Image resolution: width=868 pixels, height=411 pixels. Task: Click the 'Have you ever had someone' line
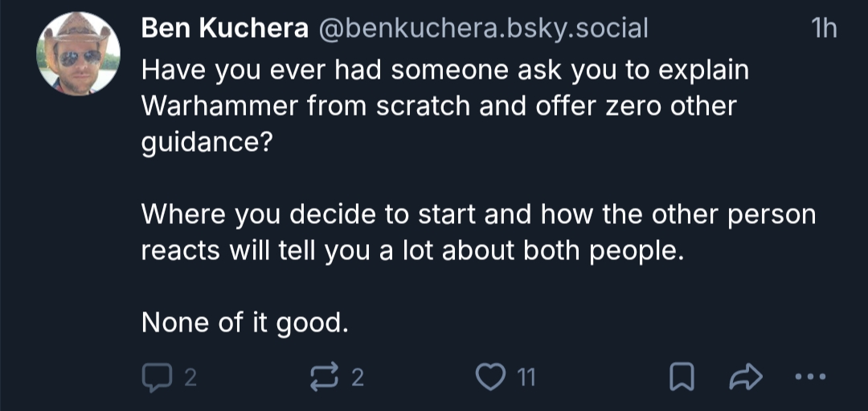pyautogui.click(x=444, y=70)
